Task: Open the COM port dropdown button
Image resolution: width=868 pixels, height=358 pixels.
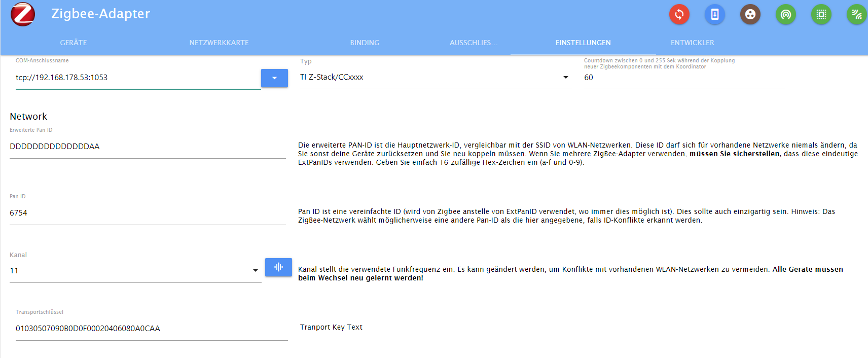Action: (274, 78)
